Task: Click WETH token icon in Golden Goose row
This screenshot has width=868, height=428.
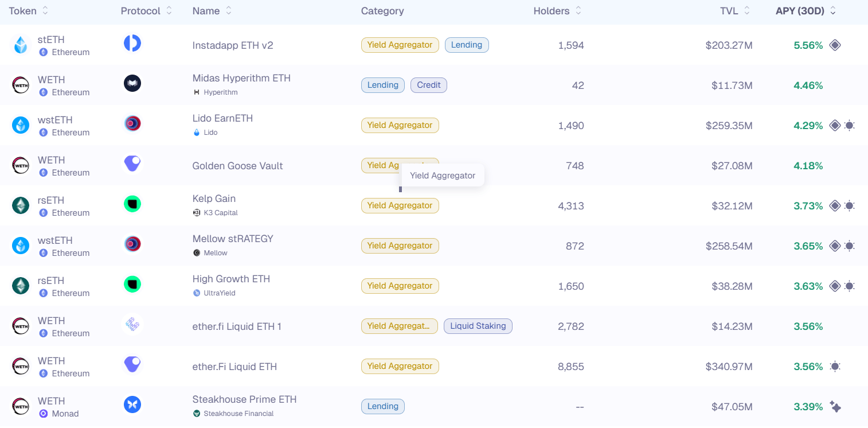Action: tap(21, 165)
